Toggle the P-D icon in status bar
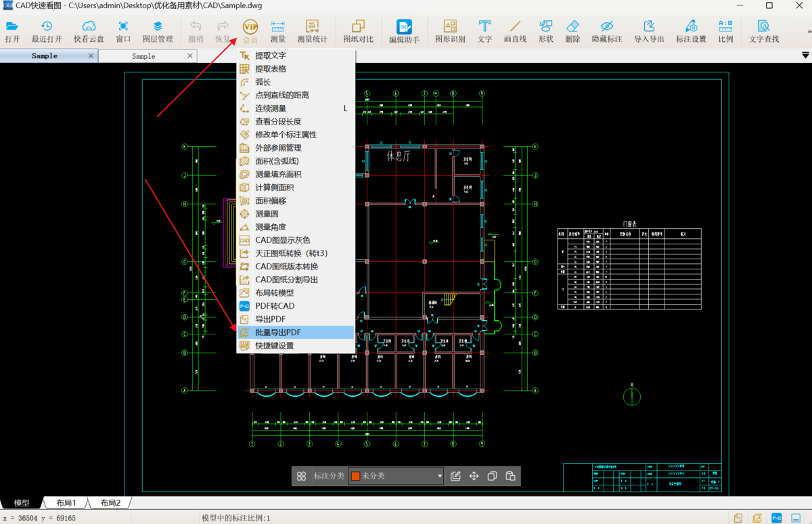The height and width of the screenshot is (524, 812). [x=777, y=518]
